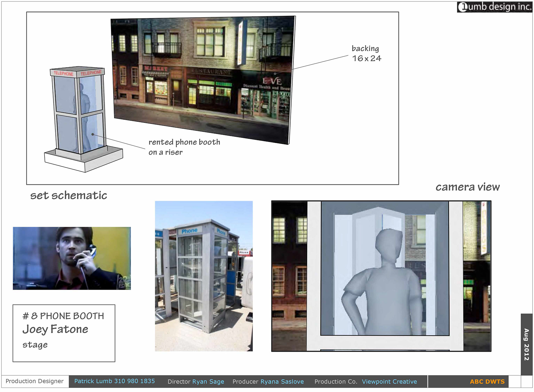Click the '# 8 PHONE BOOTH' title text

[x=63, y=316]
